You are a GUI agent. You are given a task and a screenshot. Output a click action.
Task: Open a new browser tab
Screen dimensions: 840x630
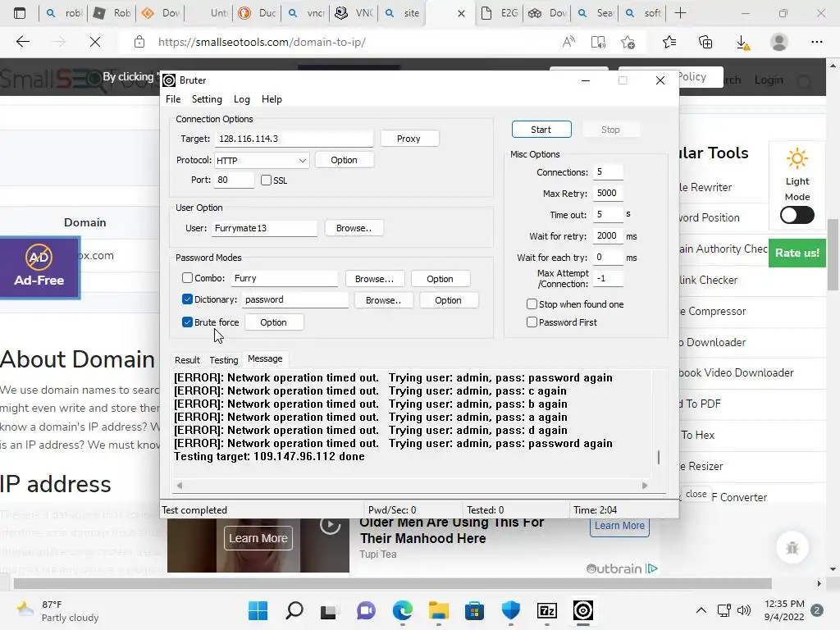click(680, 13)
